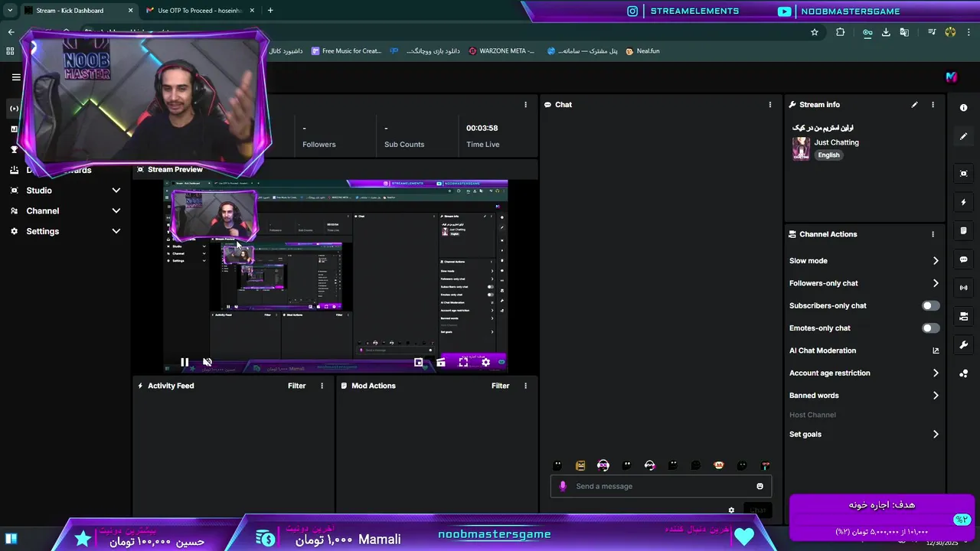The width and height of the screenshot is (980, 551).
Task: Click the English language tag
Action: coord(828,155)
